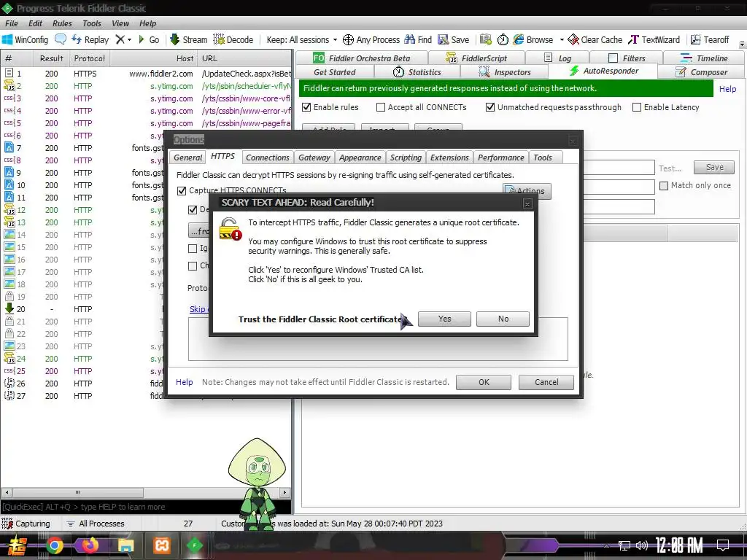Open Firefox from the taskbar
The width and height of the screenshot is (747, 560).
pyautogui.click(x=90, y=545)
